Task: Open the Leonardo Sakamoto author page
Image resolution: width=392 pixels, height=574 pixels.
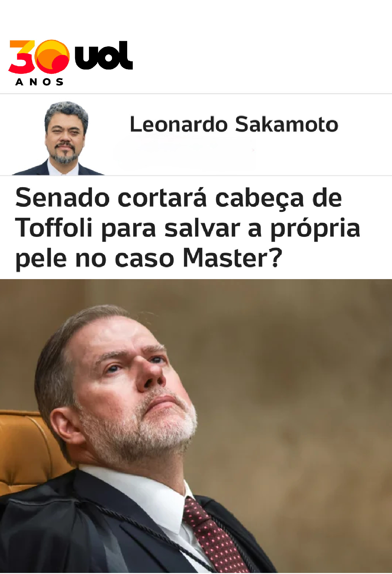Action: tap(234, 125)
